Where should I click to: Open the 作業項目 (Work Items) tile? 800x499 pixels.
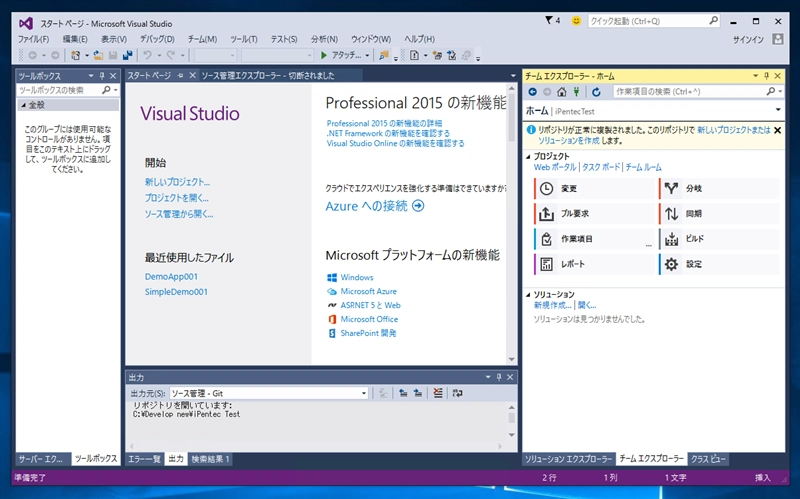point(594,239)
